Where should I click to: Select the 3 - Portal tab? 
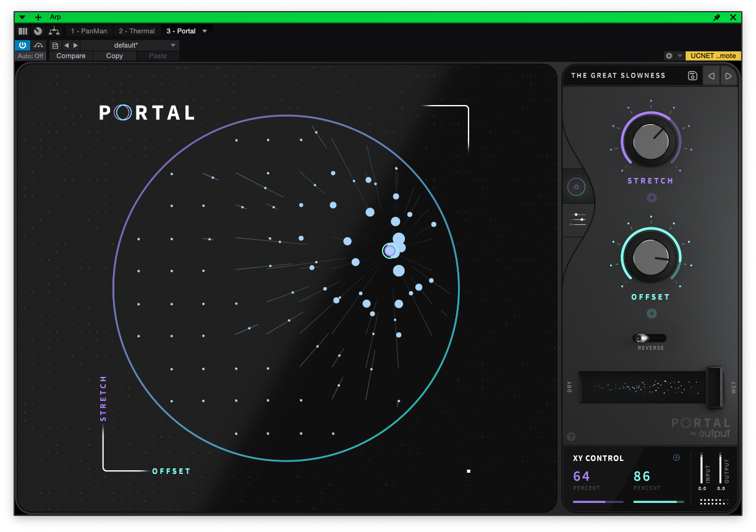pyautogui.click(x=181, y=31)
